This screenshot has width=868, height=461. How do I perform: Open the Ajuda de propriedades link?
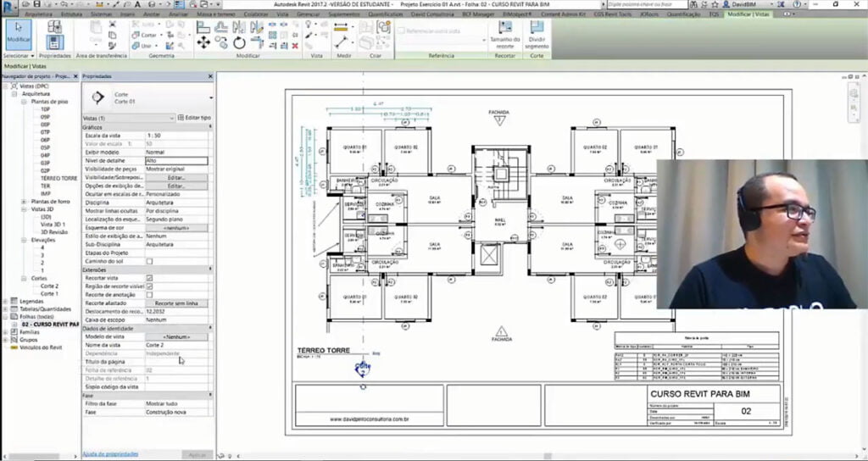(x=111, y=454)
